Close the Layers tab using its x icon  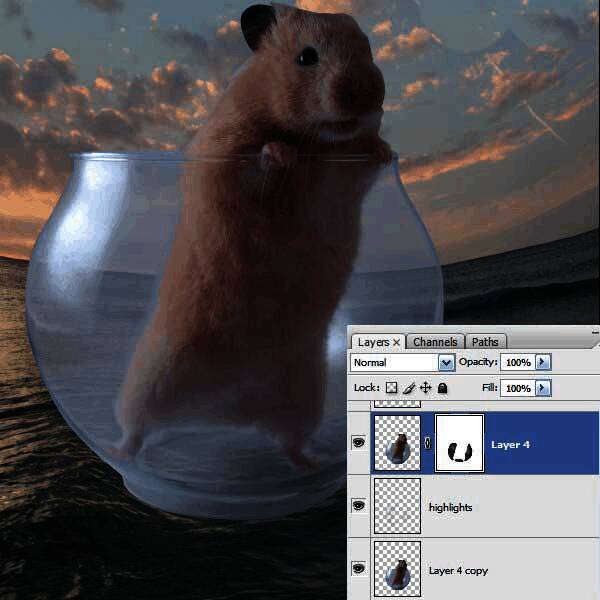(396, 342)
